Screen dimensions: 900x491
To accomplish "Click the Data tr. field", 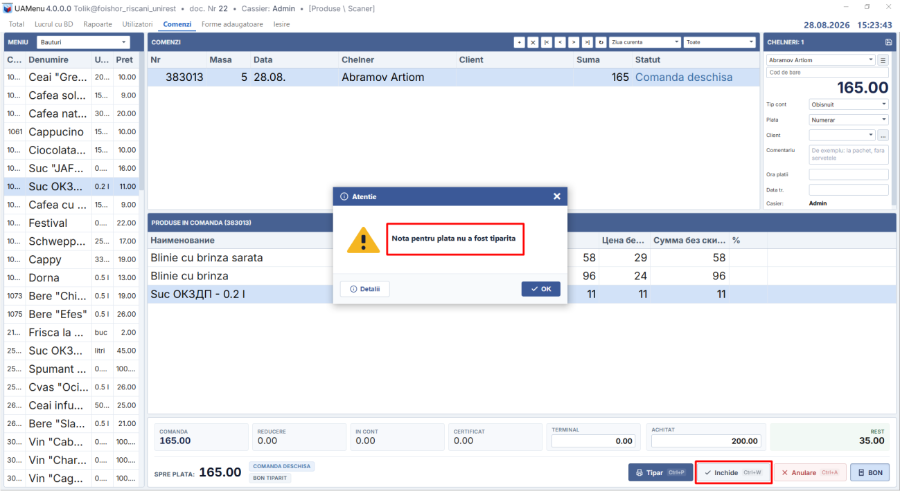I will click(x=849, y=190).
